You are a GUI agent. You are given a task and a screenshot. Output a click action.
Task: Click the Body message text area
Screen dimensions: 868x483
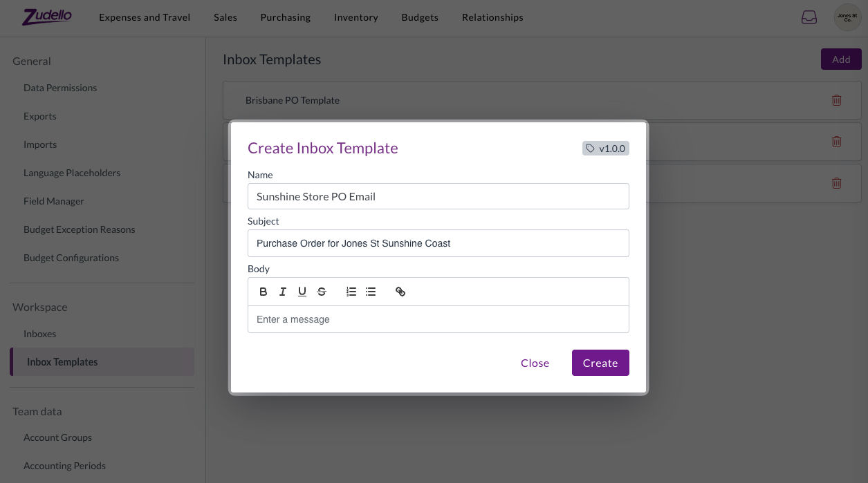click(x=438, y=319)
